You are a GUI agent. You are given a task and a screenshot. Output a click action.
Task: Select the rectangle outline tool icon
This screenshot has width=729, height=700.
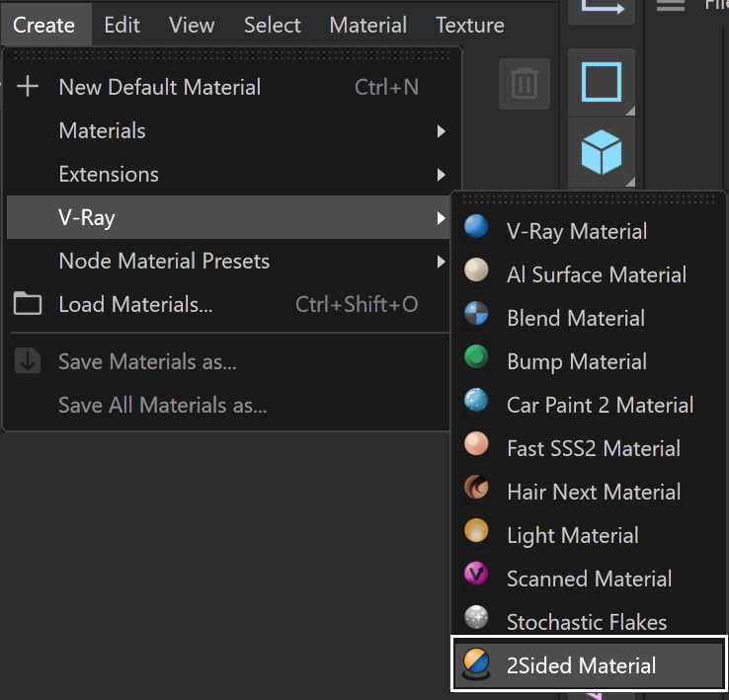pos(602,82)
